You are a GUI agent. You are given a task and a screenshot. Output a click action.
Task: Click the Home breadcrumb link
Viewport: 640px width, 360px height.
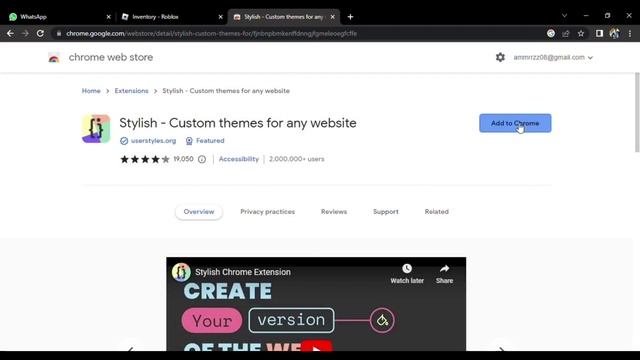[x=91, y=91]
